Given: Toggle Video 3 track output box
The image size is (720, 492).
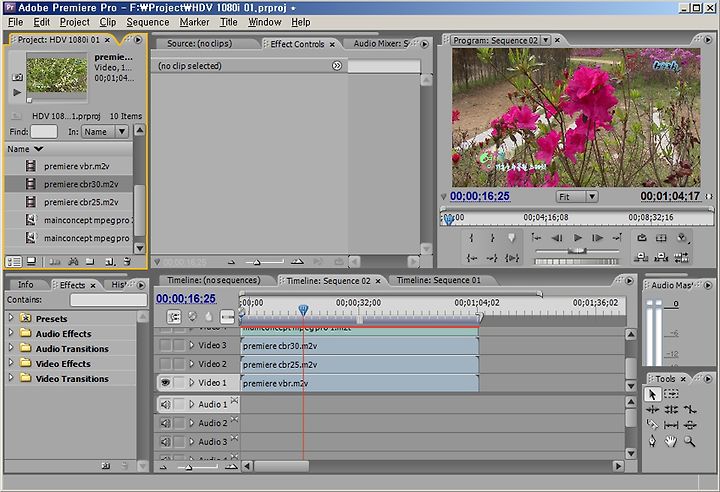Looking at the screenshot, I should coord(165,345).
